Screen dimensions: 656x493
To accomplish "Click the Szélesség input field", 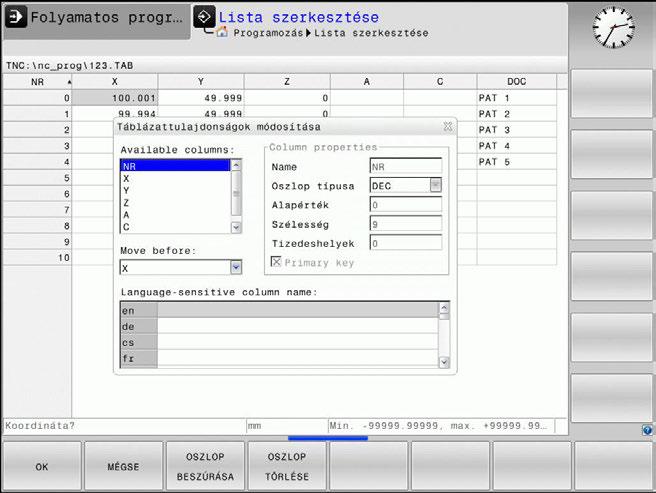I will pos(406,224).
